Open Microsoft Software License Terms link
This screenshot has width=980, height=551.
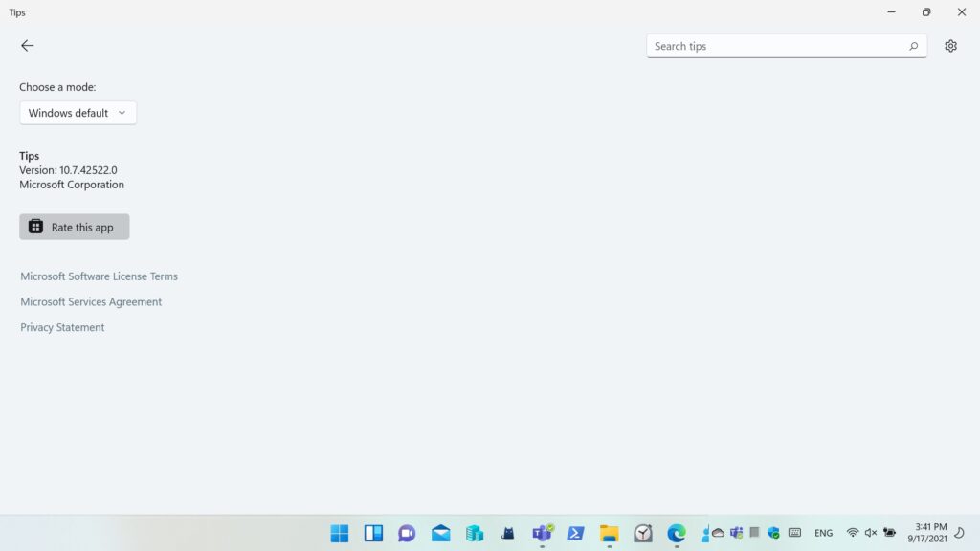tap(99, 276)
